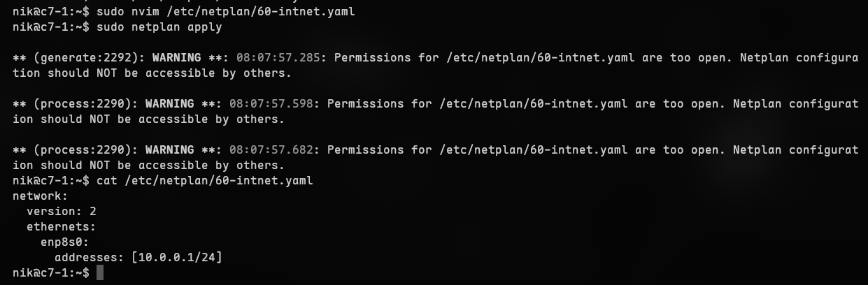
Task: Click the "version: 2" line
Action: coord(61,212)
